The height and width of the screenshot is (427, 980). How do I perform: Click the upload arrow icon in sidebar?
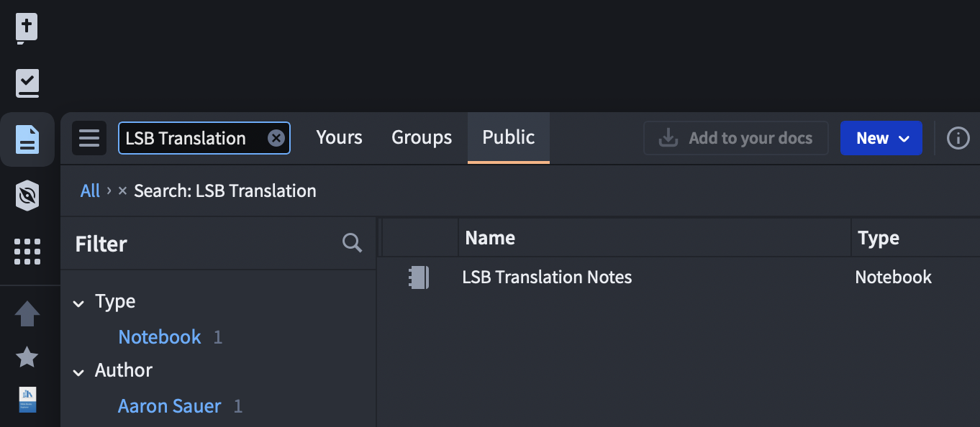[x=27, y=313]
